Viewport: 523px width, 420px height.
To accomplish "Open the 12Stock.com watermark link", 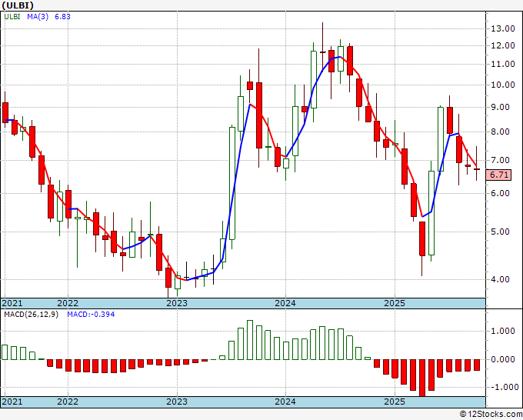I will [491, 414].
